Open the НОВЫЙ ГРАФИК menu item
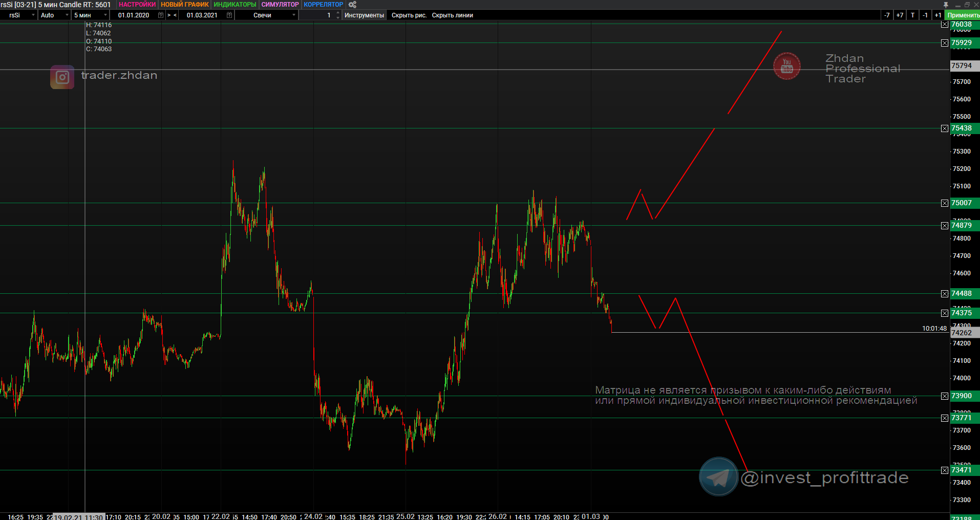Viewport: 980px width, 520px height. 185,5
